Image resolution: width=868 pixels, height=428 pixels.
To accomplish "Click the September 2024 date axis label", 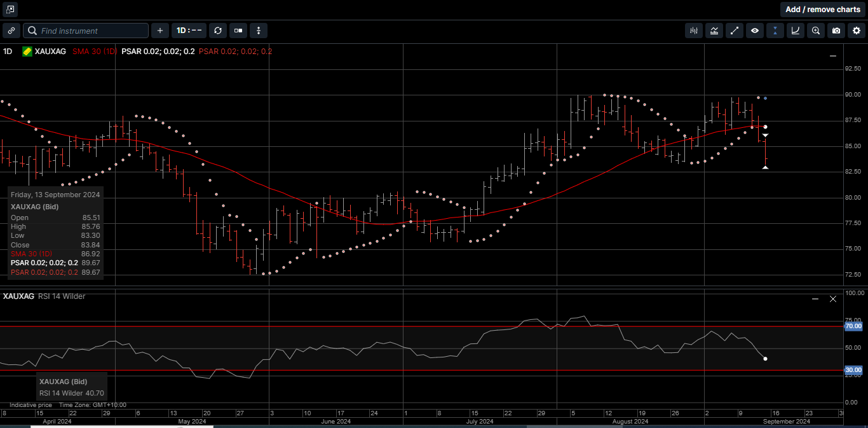I will click(x=786, y=421).
